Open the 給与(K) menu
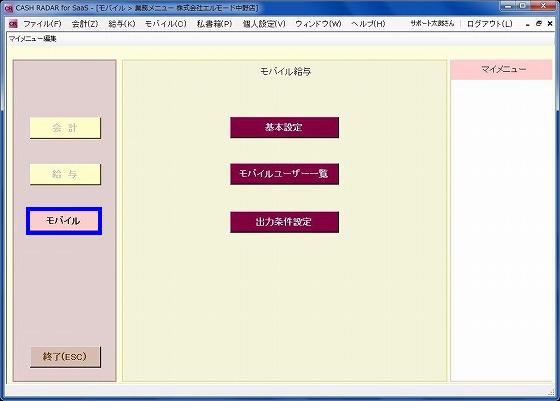560x401 pixels. pyautogui.click(x=122, y=24)
